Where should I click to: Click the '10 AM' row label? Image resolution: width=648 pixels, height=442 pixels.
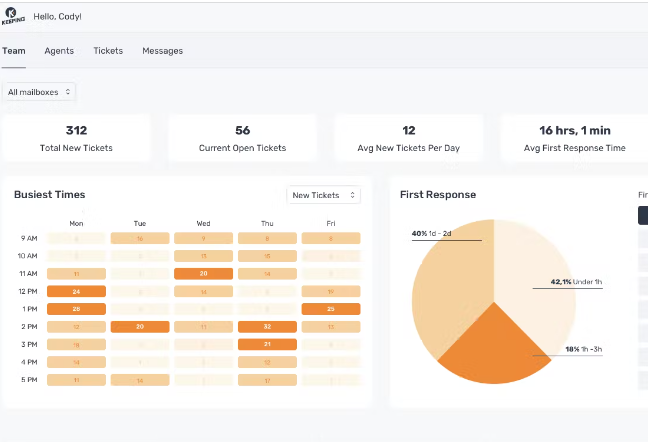click(x=28, y=256)
